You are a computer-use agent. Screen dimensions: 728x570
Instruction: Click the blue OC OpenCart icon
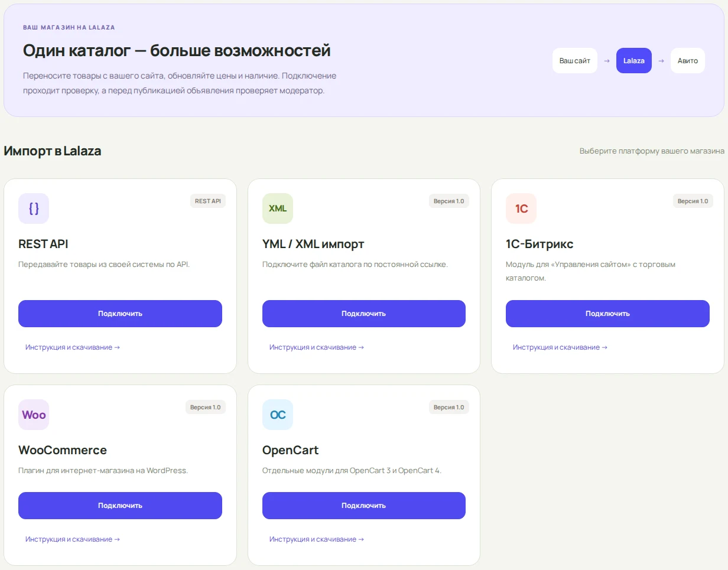pos(278,415)
